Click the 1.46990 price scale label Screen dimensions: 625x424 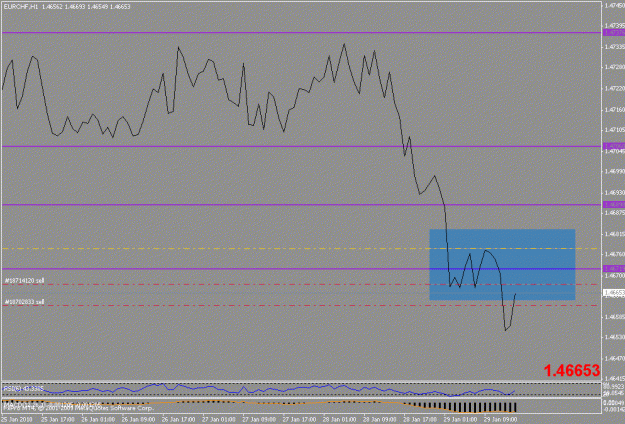[x=615, y=171]
